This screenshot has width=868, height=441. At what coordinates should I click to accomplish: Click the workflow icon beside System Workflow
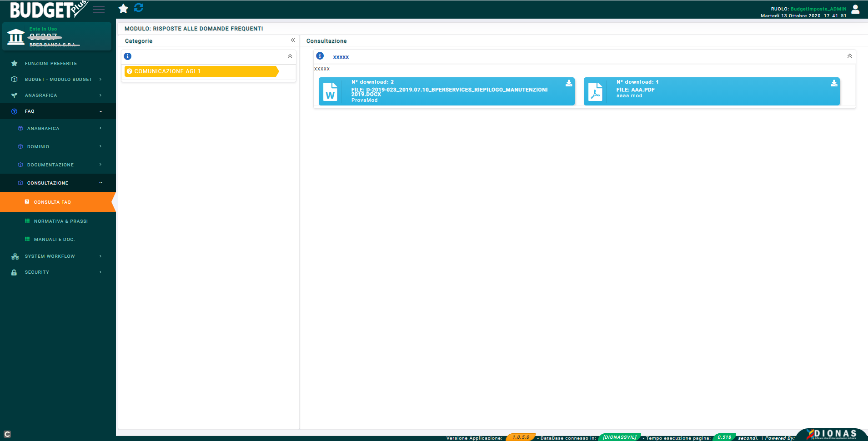(15, 256)
